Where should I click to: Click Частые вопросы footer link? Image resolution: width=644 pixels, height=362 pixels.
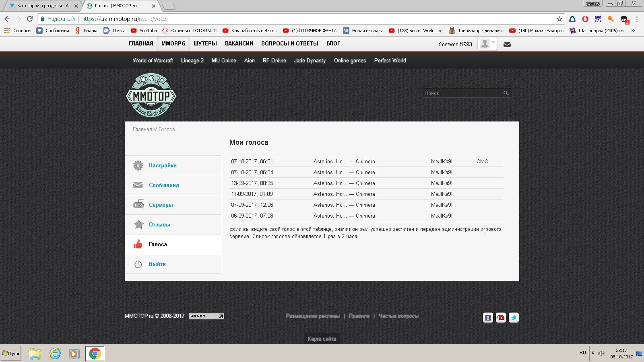pyautogui.click(x=398, y=316)
